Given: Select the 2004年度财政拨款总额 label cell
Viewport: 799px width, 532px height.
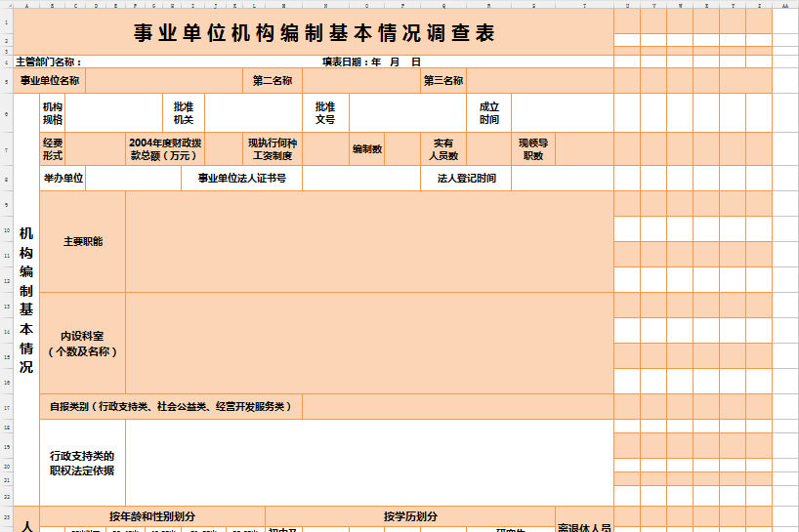Looking at the screenshot, I should click(165, 149).
